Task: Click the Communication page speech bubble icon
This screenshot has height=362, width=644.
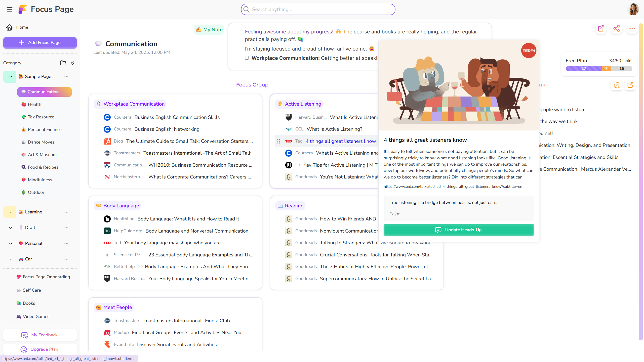Action: pyautogui.click(x=98, y=44)
